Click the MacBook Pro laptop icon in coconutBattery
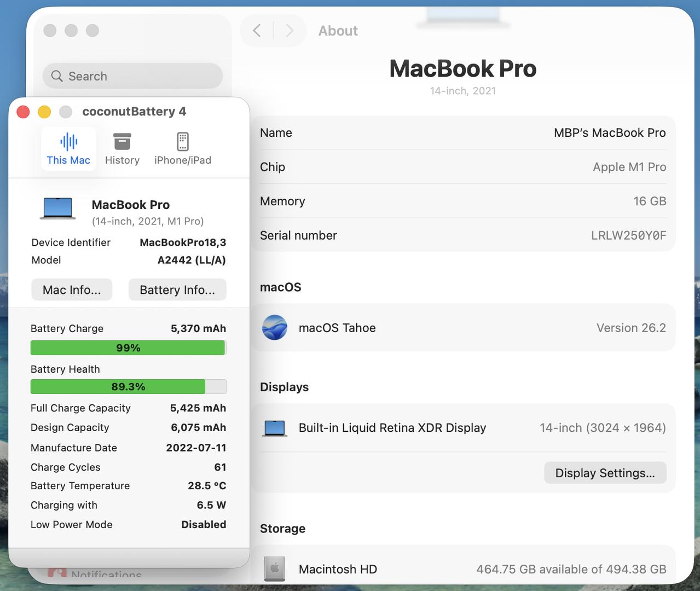This screenshot has height=591, width=700. pyautogui.click(x=58, y=209)
